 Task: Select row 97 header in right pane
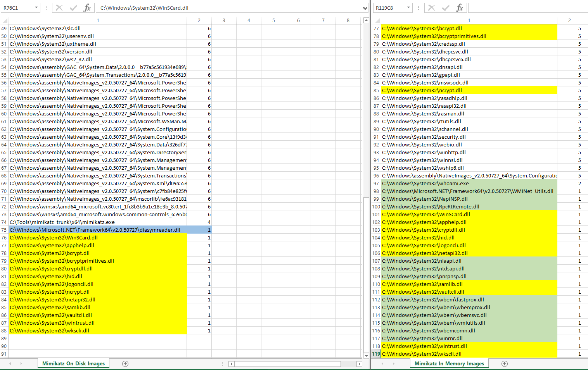tap(376, 183)
